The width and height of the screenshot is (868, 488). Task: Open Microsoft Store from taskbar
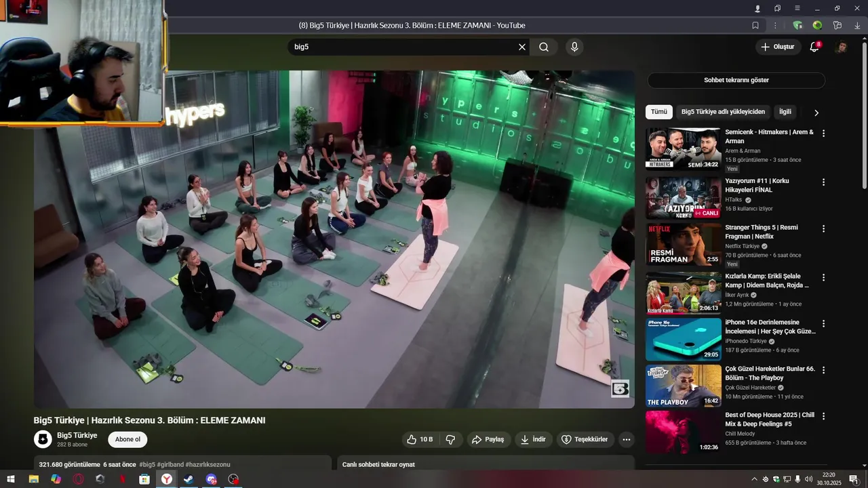(x=144, y=479)
